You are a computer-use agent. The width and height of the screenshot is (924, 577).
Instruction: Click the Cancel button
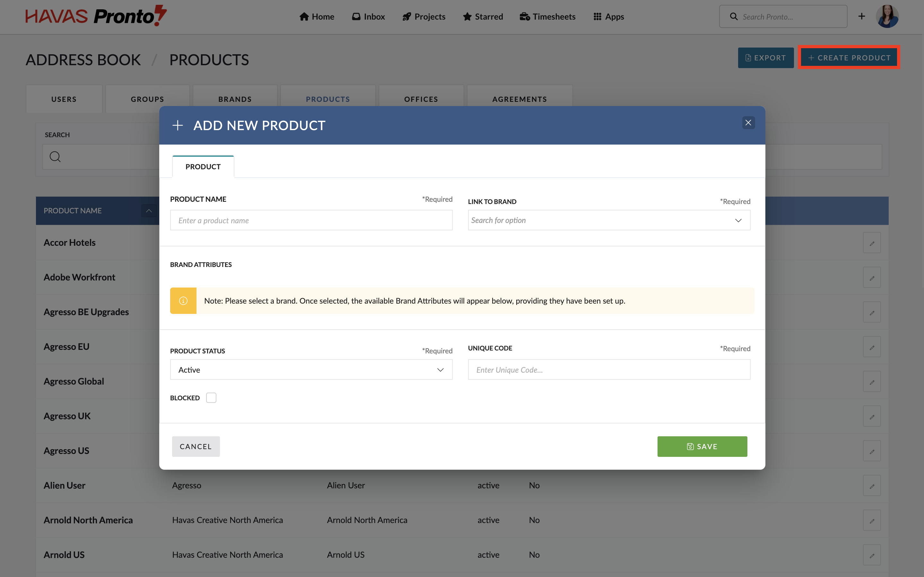click(196, 446)
